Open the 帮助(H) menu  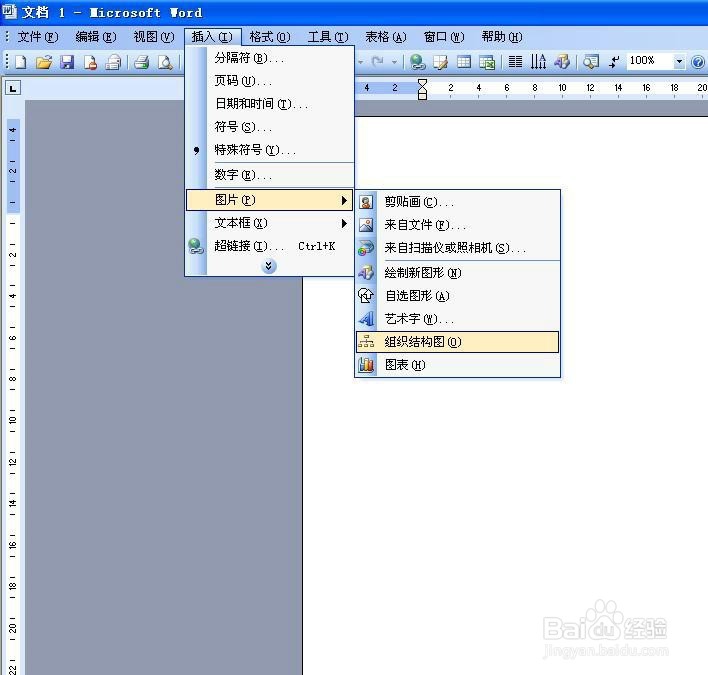502,37
